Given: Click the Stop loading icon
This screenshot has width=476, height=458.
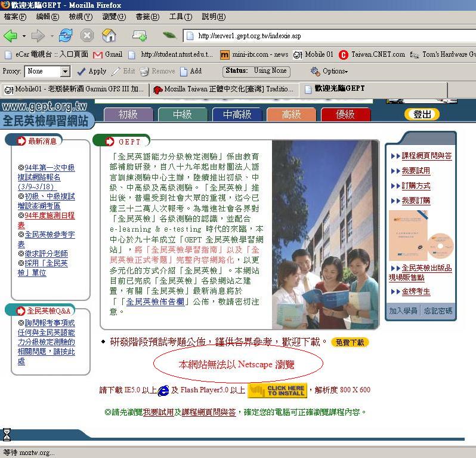Looking at the screenshot, I should (87, 36).
